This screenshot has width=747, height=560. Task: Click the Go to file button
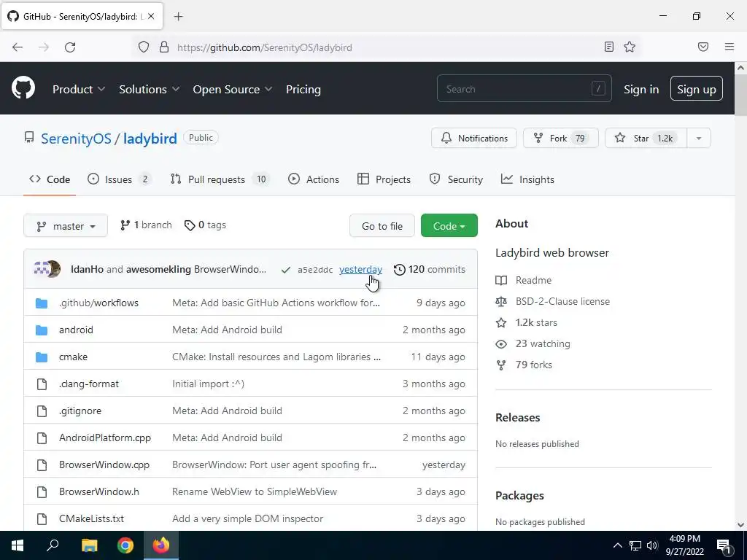click(x=382, y=226)
